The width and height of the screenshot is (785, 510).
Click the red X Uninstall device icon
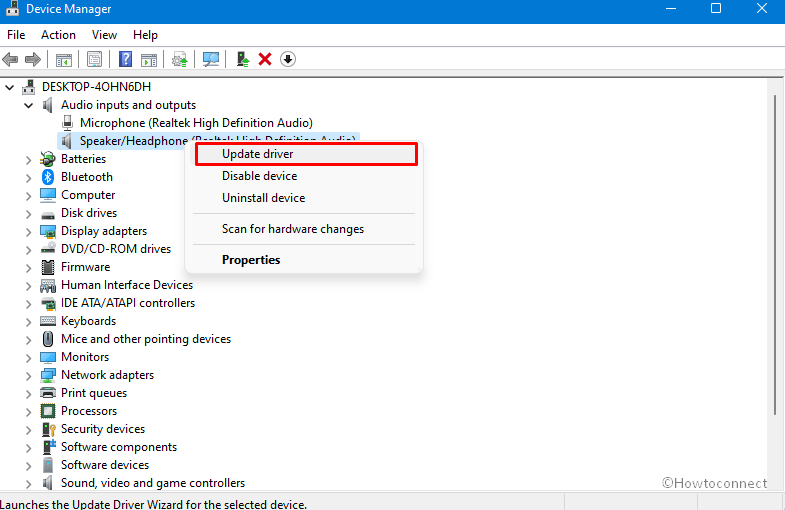(x=265, y=59)
